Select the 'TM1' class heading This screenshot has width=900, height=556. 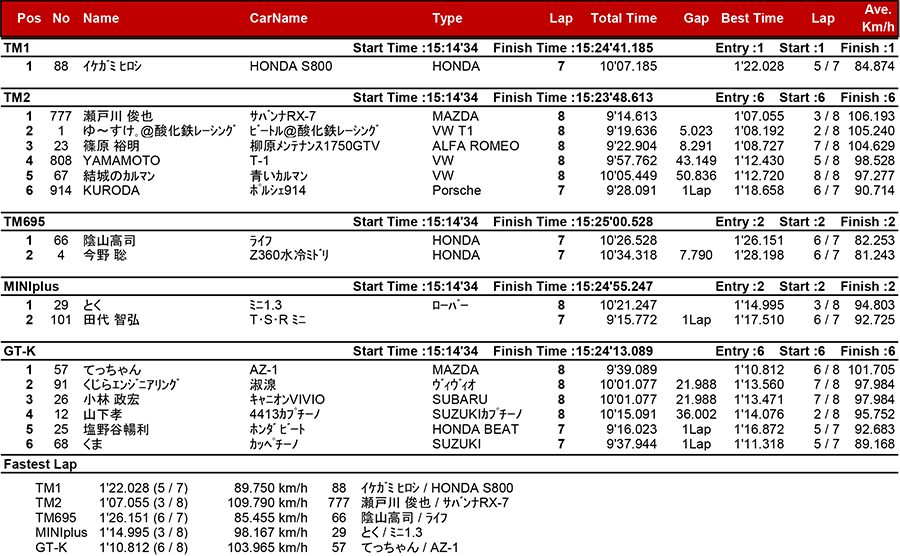point(17,48)
